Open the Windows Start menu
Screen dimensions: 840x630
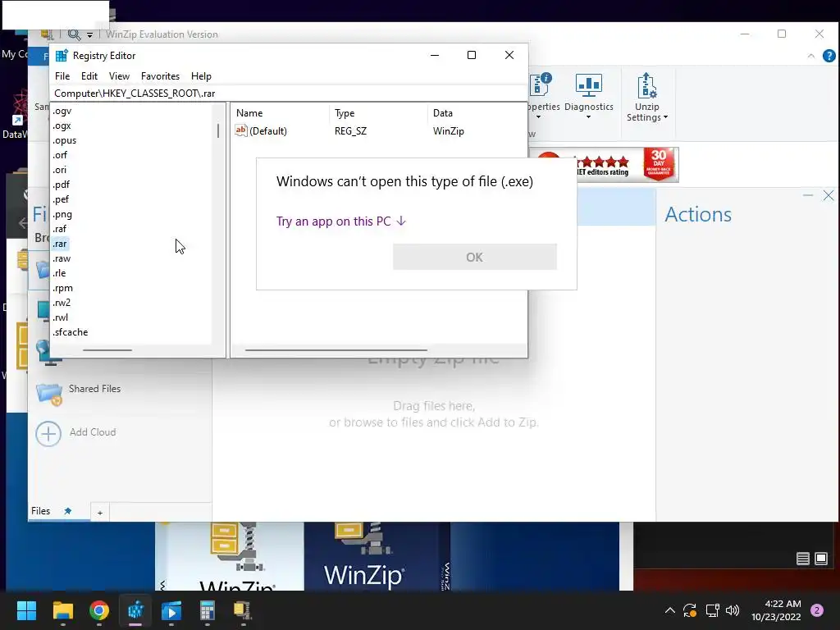26,610
